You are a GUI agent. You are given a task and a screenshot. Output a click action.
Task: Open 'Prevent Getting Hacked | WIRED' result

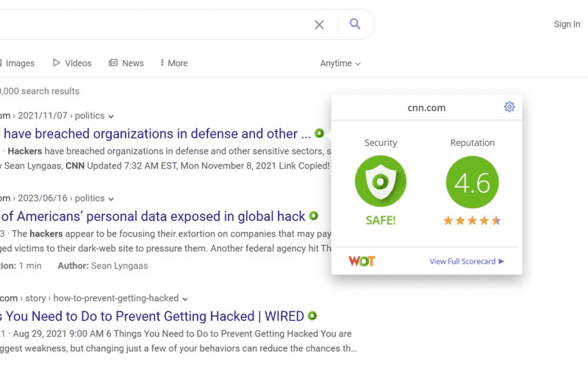[152, 316]
